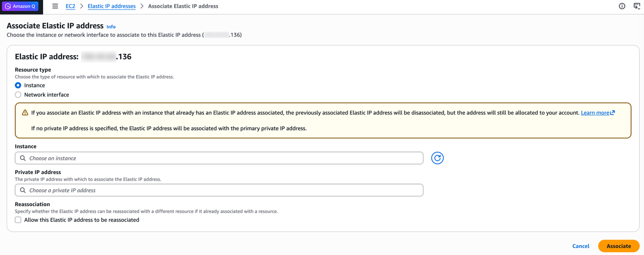Image resolution: width=644 pixels, height=255 pixels.
Task: Click the external link icon beside Learn more
Action: click(613, 113)
